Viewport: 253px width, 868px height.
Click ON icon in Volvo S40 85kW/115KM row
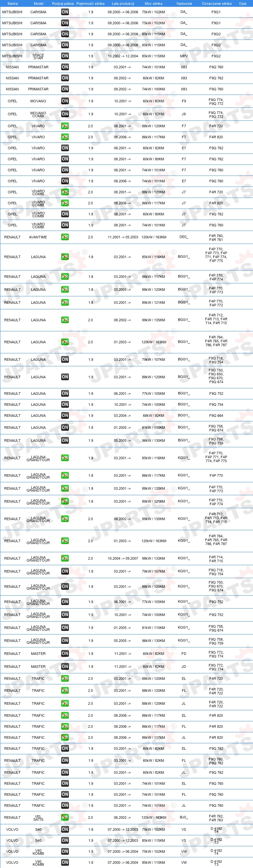pos(65,840)
